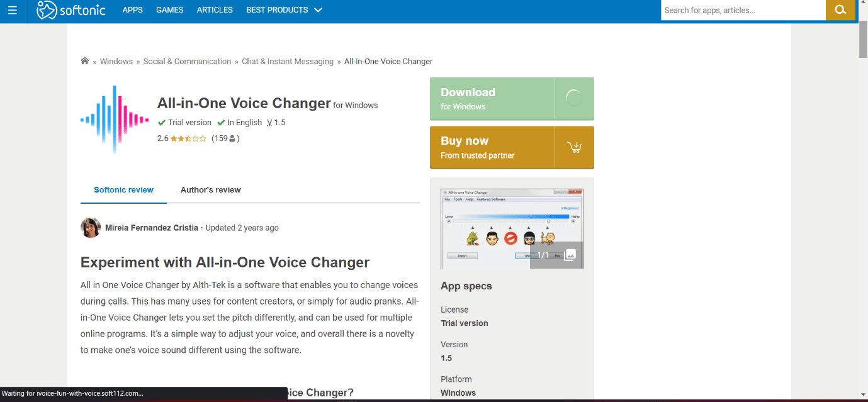The image size is (868, 402).
Task: Click the All-in-One Voice Changer app icon
Action: (x=115, y=120)
